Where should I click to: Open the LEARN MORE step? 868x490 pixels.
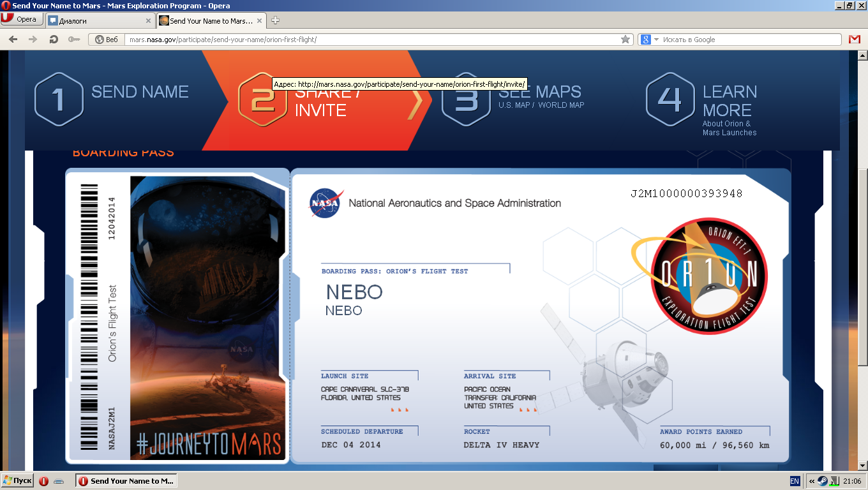tap(730, 101)
